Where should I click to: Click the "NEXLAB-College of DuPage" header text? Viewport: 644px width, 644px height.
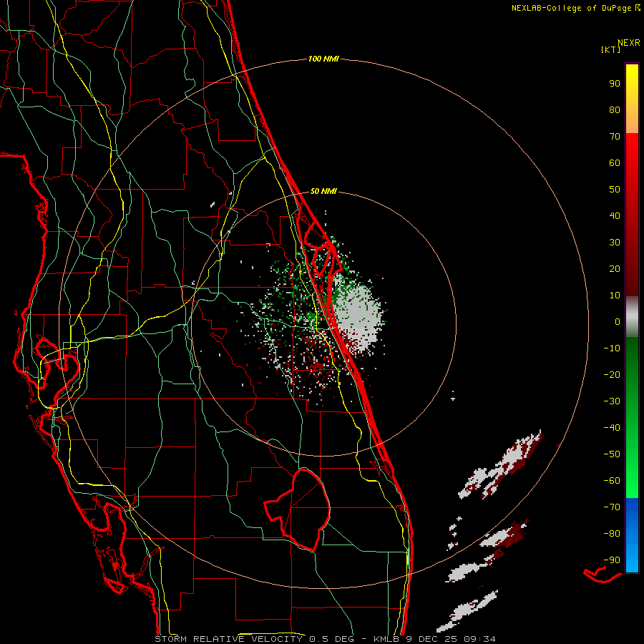click(572, 8)
